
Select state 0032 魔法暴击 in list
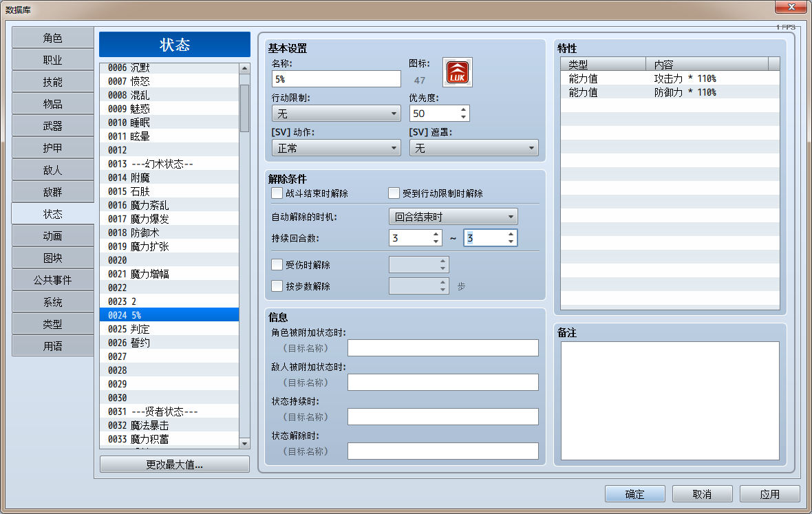click(x=169, y=425)
